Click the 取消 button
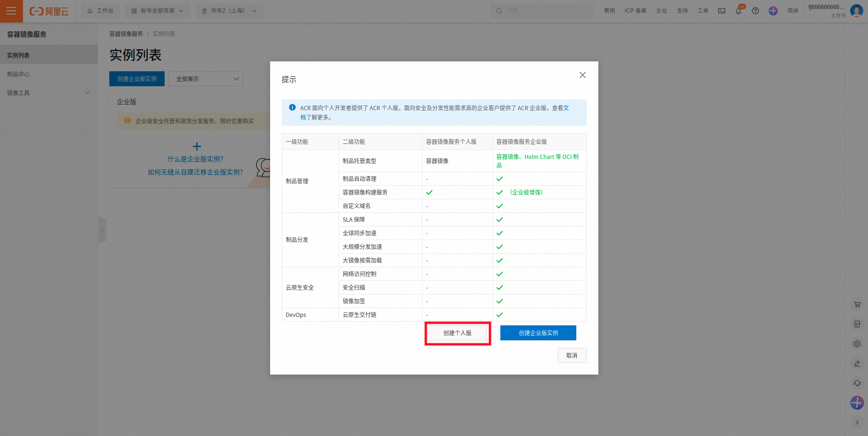The height and width of the screenshot is (436, 868). click(x=572, y=355)
